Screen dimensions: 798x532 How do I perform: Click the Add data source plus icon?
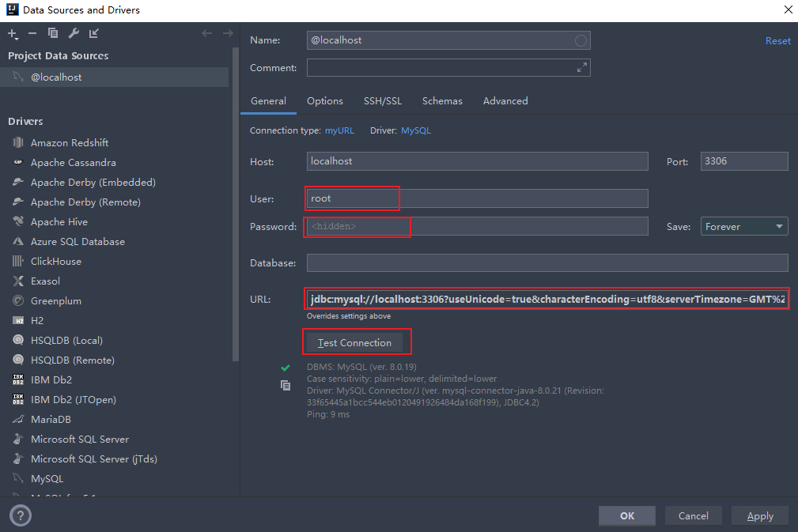[13, 33]
